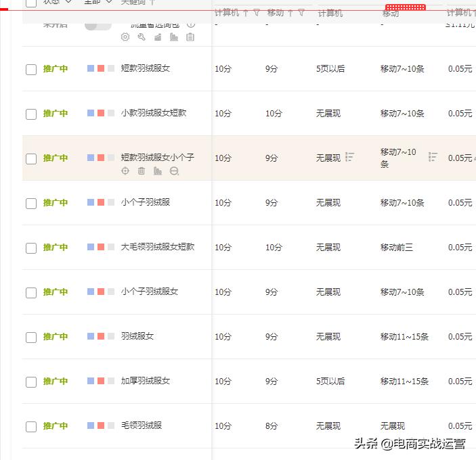Click the 10分 mobile score for 小款羽绒服女短款
This screenshot has height=460, width=476.
pos(274,114)
